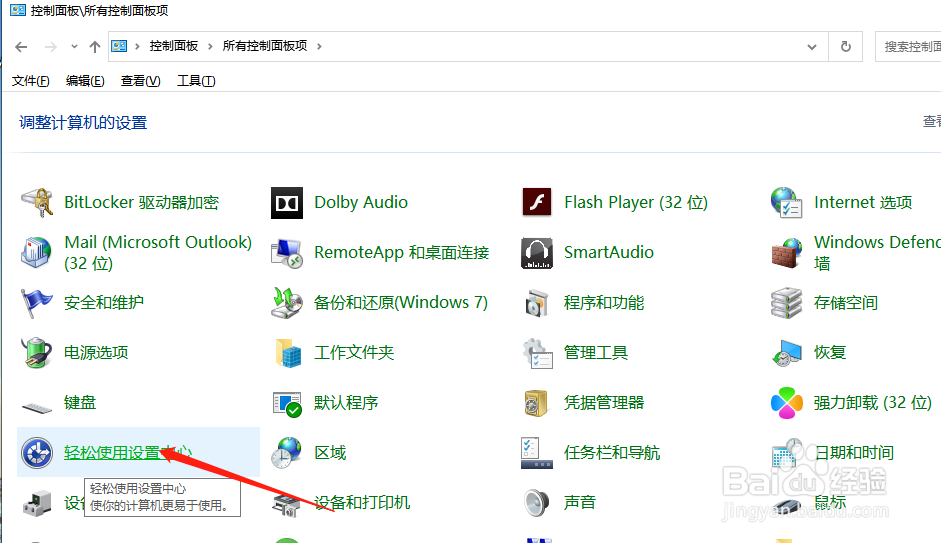Refresh the Control Panel view

846,46
